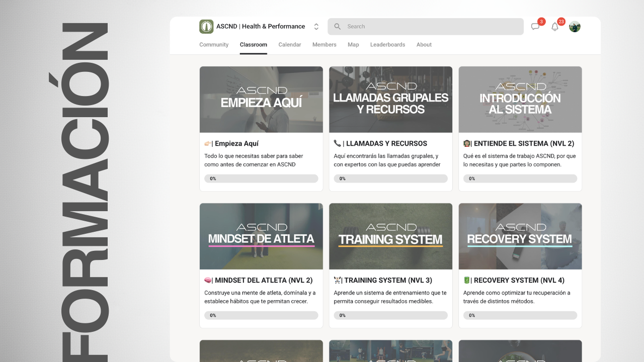Click 'Aquí encontrarás las llamadas grupales' description
Screen dimensions: 644x362
pyautogui.click(x=387, y=160)
